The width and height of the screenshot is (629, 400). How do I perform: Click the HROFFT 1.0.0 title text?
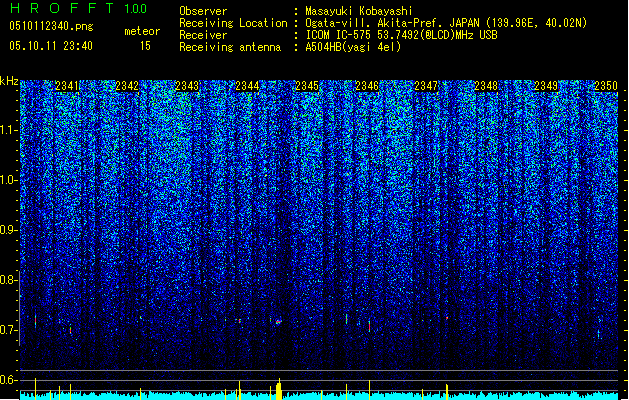pos(79,8)
